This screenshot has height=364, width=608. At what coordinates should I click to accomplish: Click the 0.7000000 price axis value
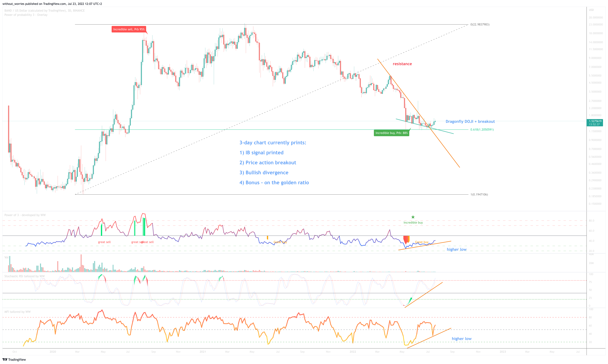click(595, 149)
